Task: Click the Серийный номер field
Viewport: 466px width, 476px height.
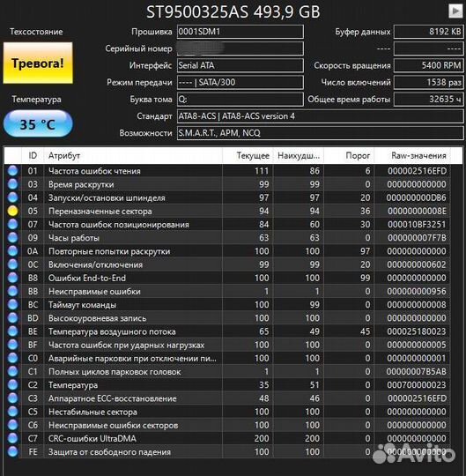Action: pyautogui.click(x=240, y=48)
